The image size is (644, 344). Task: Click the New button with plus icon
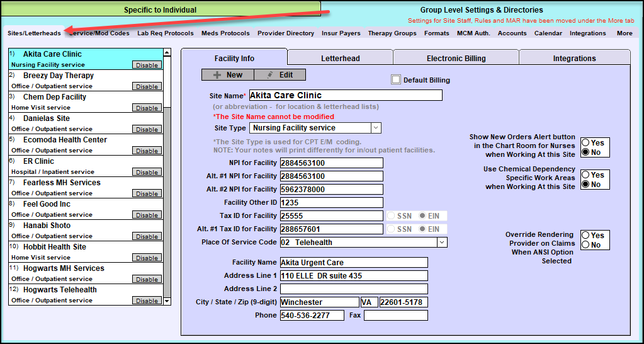(x=227, y=74)
